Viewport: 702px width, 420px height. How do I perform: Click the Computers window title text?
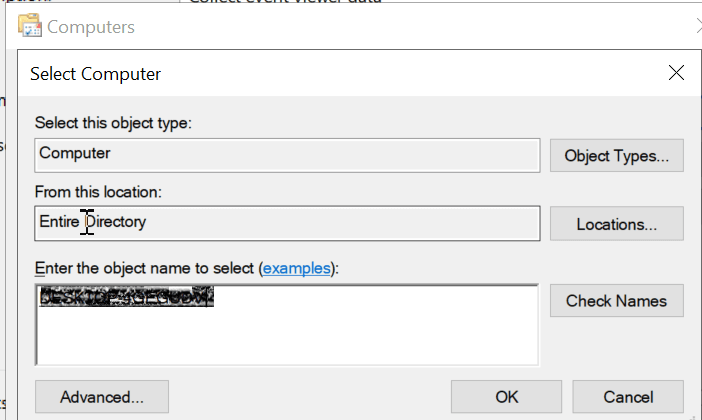pos(90,27)
